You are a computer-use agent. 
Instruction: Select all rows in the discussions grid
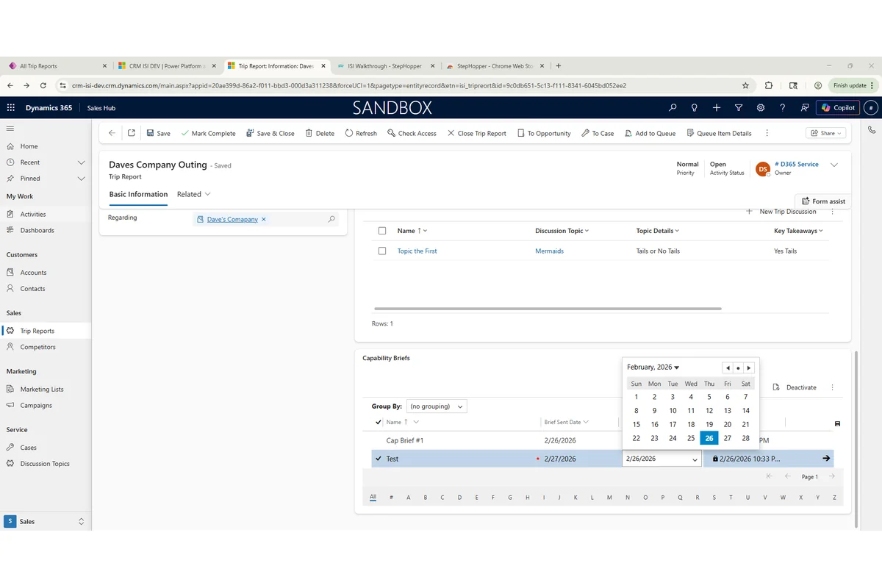coord(381,230)
